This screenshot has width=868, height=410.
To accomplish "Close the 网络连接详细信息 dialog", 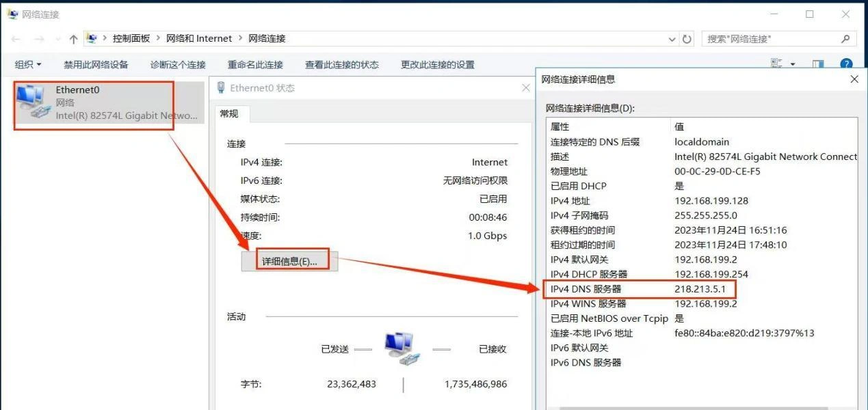I will [854, 79].
